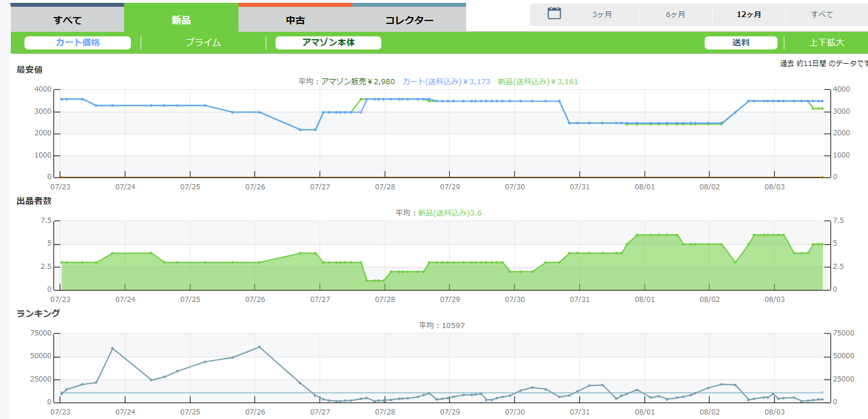This screenshot has height=419, width=868.
Task: Click the ranking average 10597 label
Action: pos(442,326)
